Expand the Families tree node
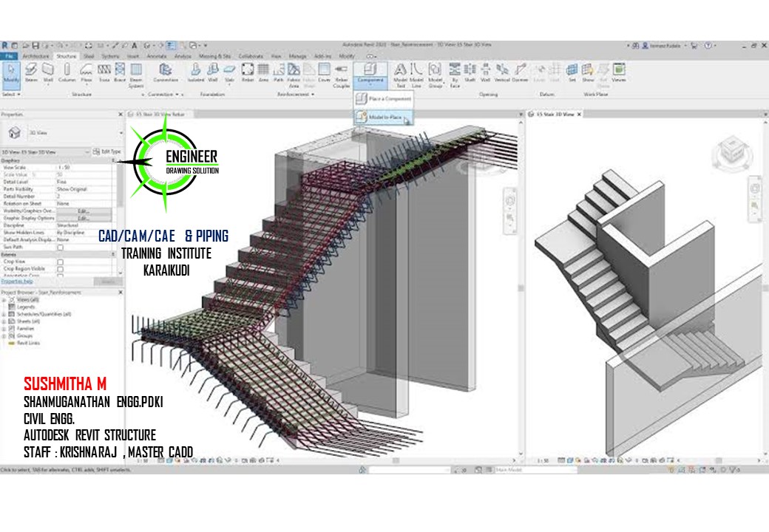Image resolution: width=769 pixels, height=532 pixels. click(x=4, y=329)
